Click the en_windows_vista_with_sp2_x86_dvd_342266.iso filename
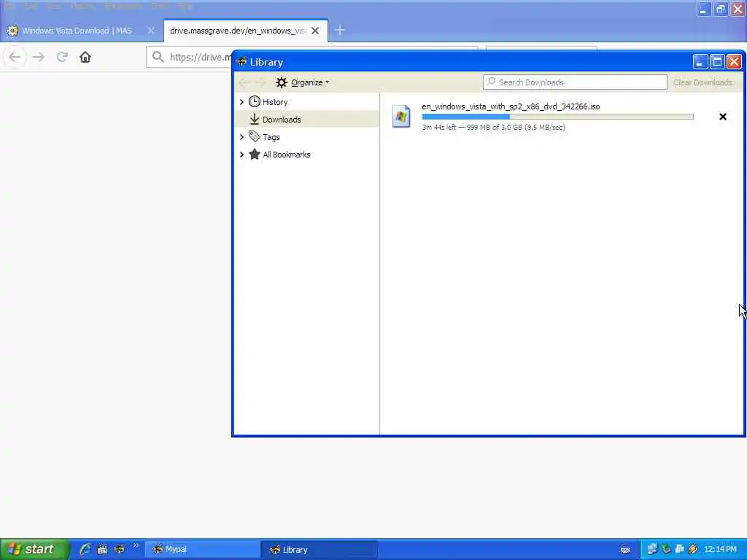This screenshot has height=560, width=747. point(511,106)
